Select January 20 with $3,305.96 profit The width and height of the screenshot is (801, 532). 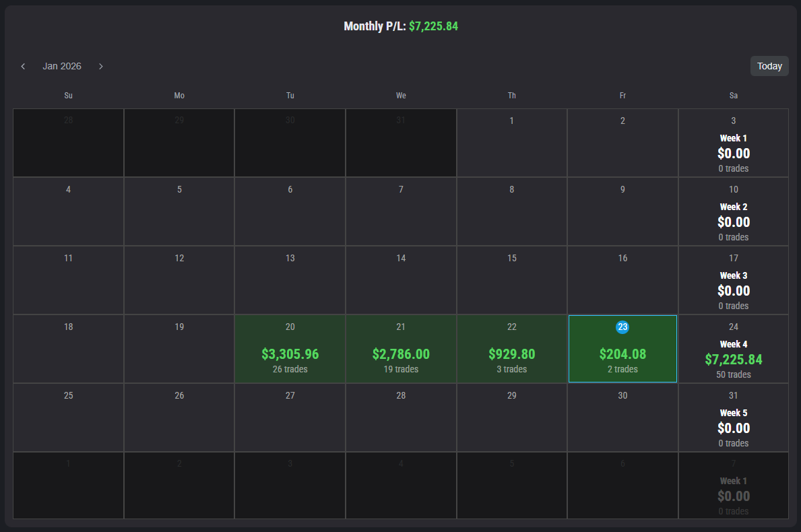click(290, 349)
